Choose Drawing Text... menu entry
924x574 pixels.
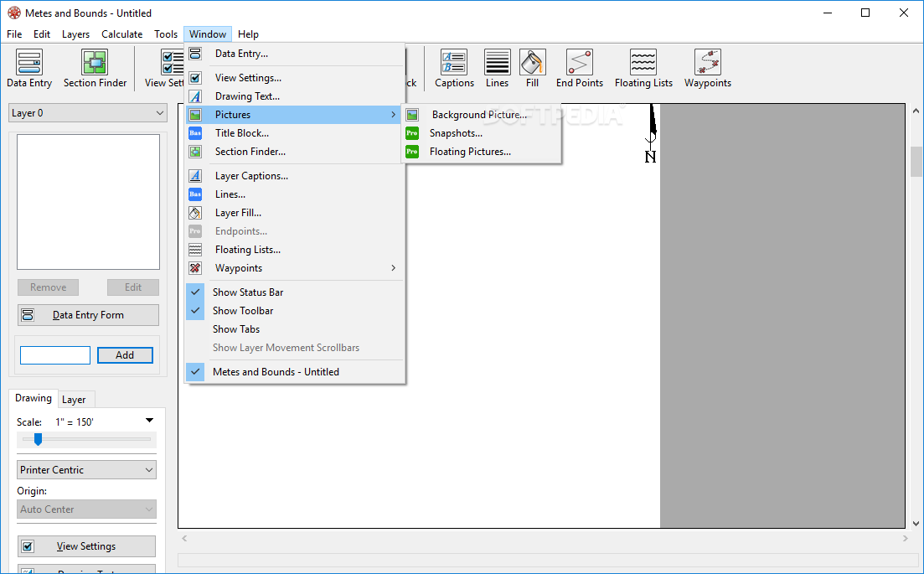tap(295, 96)
